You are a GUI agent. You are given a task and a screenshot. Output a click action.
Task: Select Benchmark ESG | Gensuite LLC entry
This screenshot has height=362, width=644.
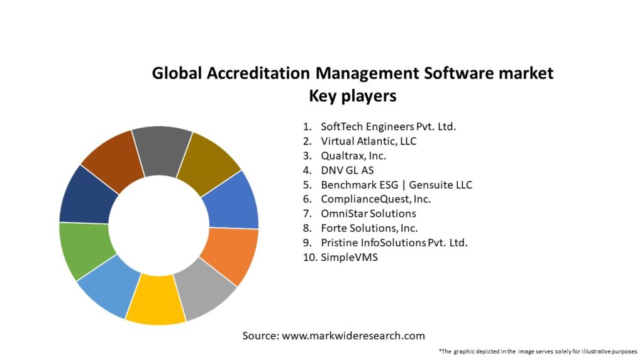point(396,185)
